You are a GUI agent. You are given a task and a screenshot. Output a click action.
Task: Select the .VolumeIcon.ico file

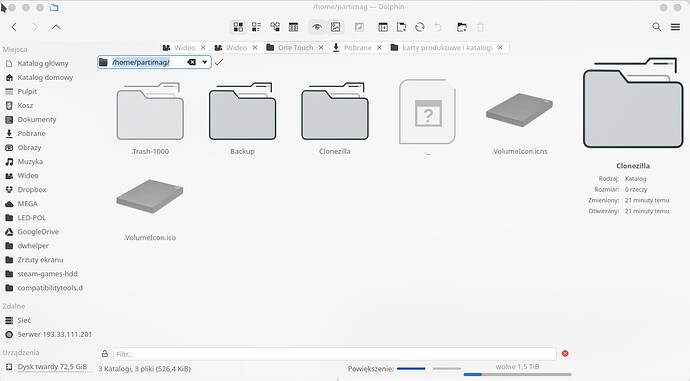point(150,209)
